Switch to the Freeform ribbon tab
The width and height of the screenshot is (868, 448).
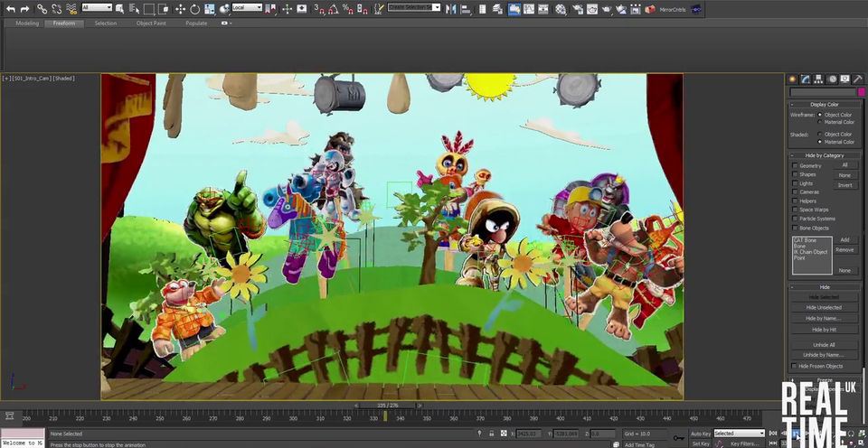(64, 23)
